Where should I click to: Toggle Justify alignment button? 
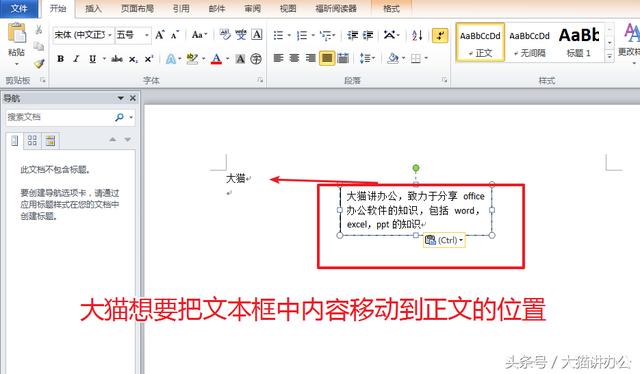(x=327, y=58)
